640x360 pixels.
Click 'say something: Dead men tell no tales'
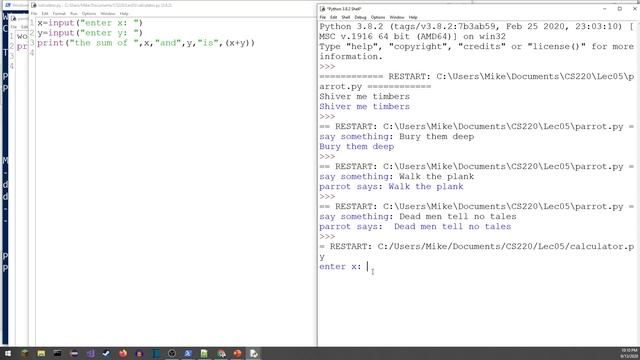(x=418, y=217)
